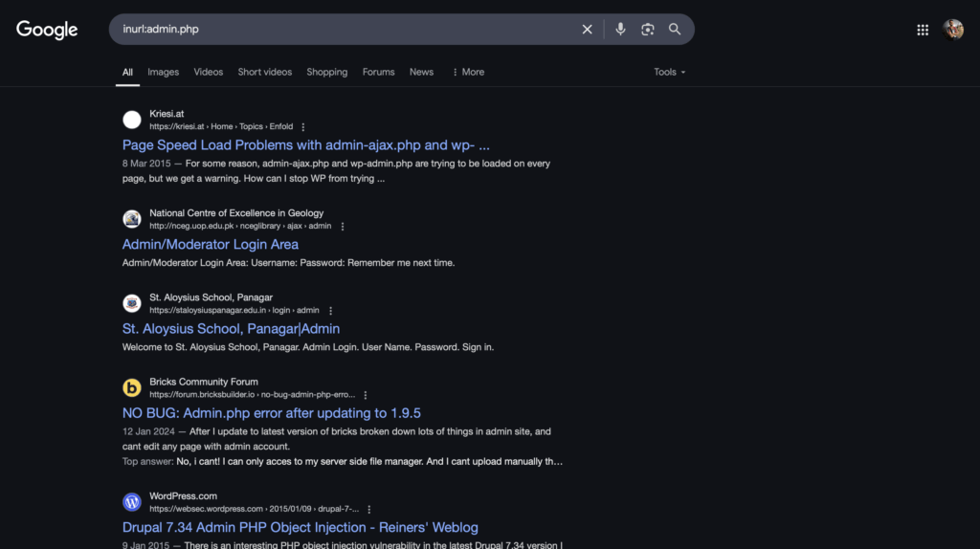The image size is (980, 549).
Task: Submit search using magnifying glass icon
Action: click(x=675, y=30)
